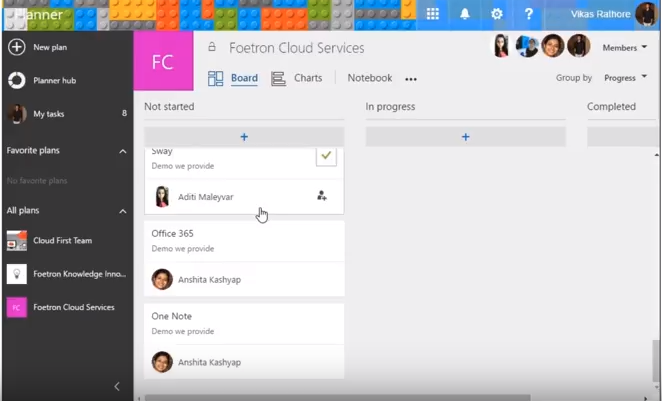Click the New plan plus icon
Viewport: 662px width, 401px height.
pyautogui.click(x=17, y=47)
